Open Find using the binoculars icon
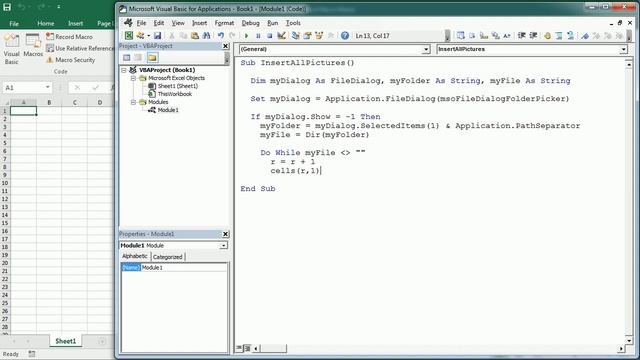This screenshot has width=640, height=360. [x=206, y=36]
